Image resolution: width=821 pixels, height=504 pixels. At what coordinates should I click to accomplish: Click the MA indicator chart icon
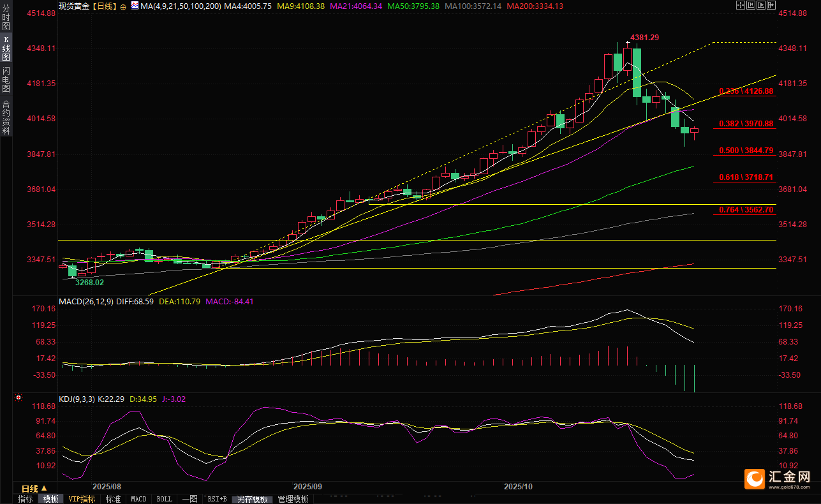pyautogui.click(x=133, y=6)
